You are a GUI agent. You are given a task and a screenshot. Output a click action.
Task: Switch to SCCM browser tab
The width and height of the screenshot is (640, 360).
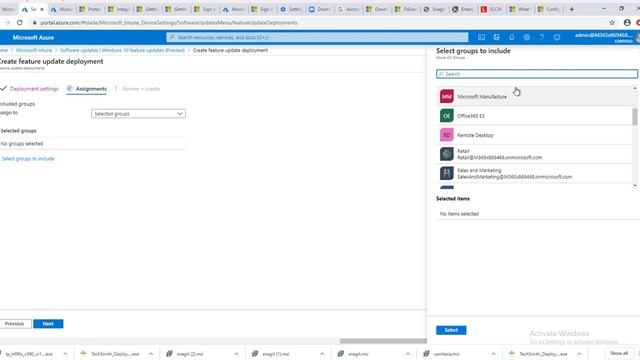tap(491, 9)
